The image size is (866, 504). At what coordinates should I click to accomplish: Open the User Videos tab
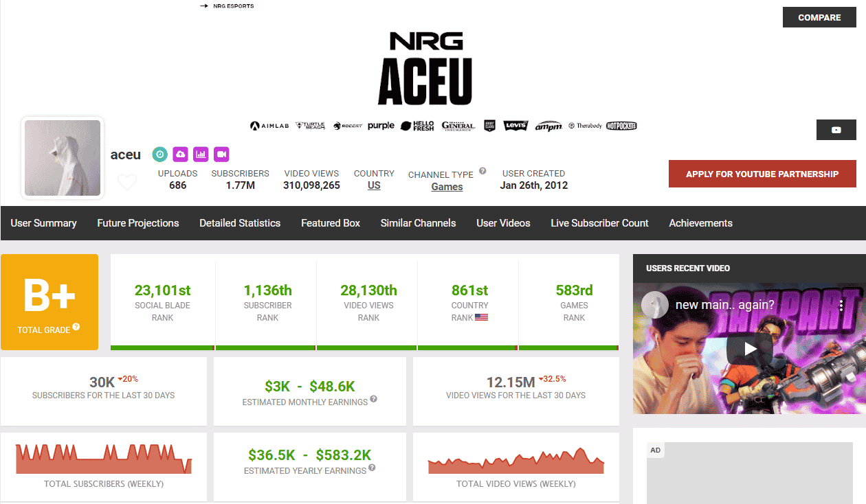[503, 223]
